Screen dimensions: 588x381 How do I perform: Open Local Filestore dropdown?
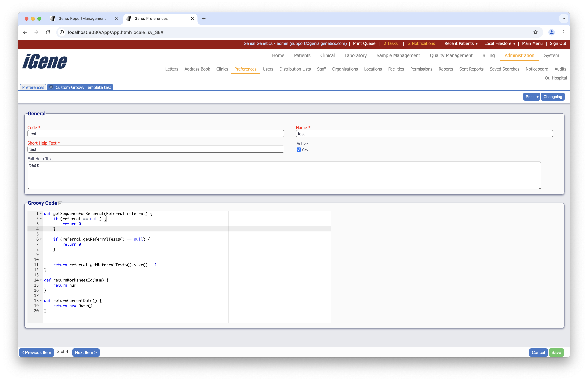pyautogui.click(x=500, y=44)
